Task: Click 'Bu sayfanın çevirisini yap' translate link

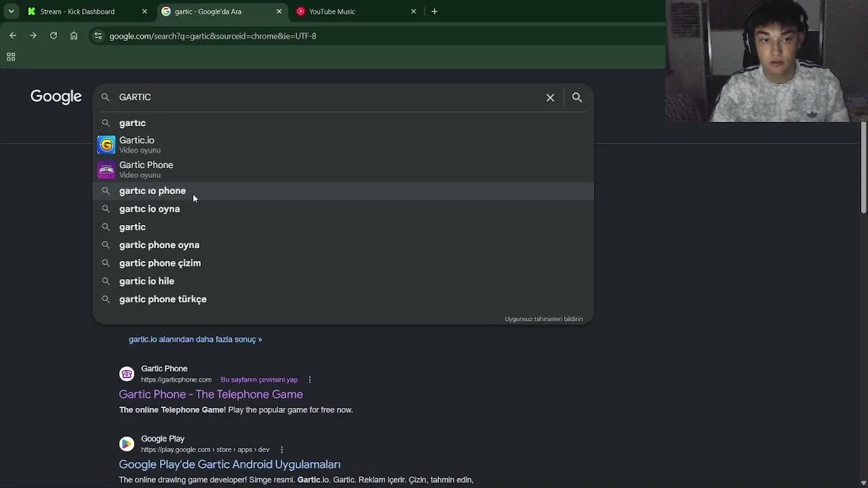Action: point(259,380)
